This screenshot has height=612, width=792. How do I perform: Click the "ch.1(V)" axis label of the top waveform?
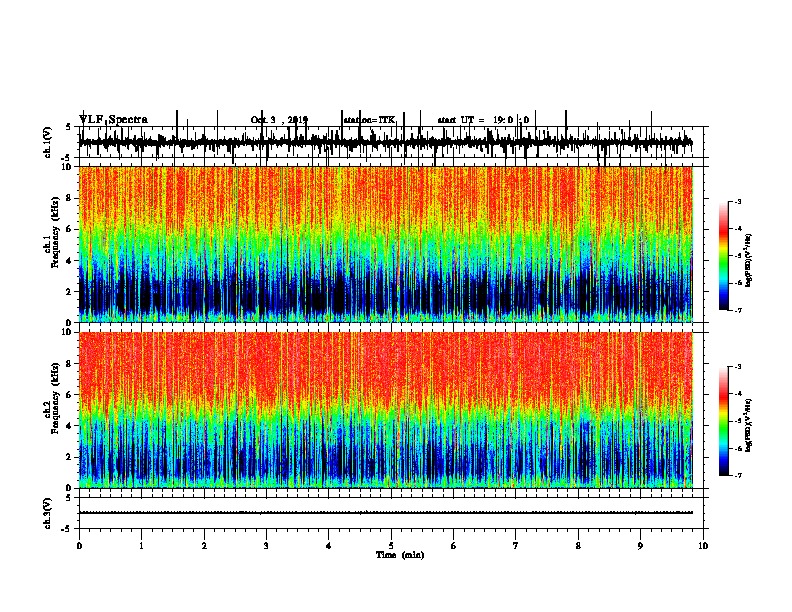pos(48,142)
